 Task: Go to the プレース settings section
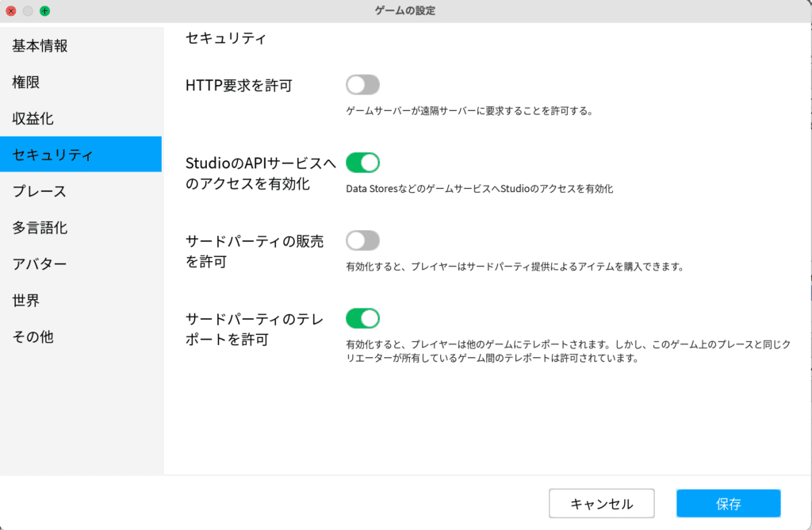pyautogui.click(x=39, y=191)
